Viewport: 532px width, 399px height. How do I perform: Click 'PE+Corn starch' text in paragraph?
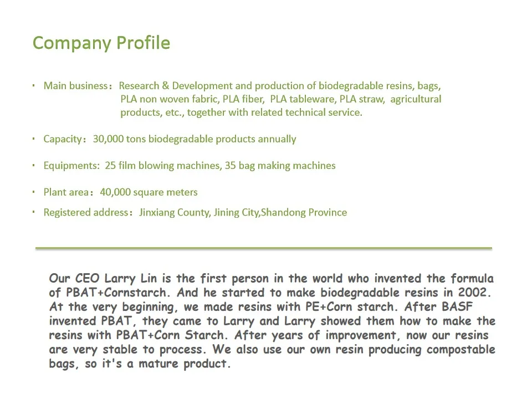349,306
